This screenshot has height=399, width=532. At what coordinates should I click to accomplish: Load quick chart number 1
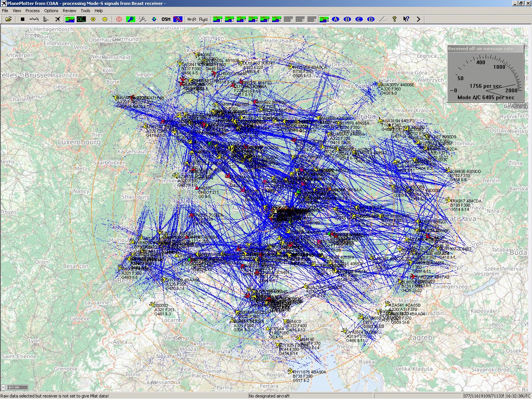click(218, 19)
